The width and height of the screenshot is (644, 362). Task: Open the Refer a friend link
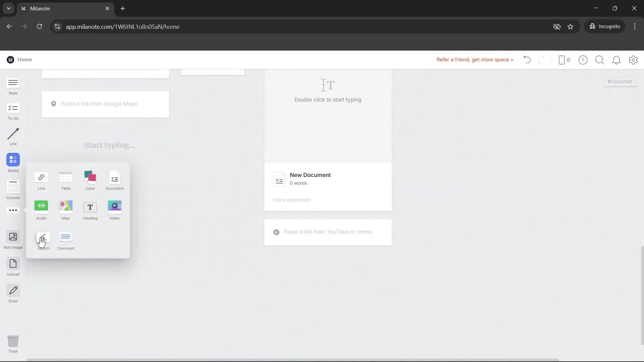[475, 60]
